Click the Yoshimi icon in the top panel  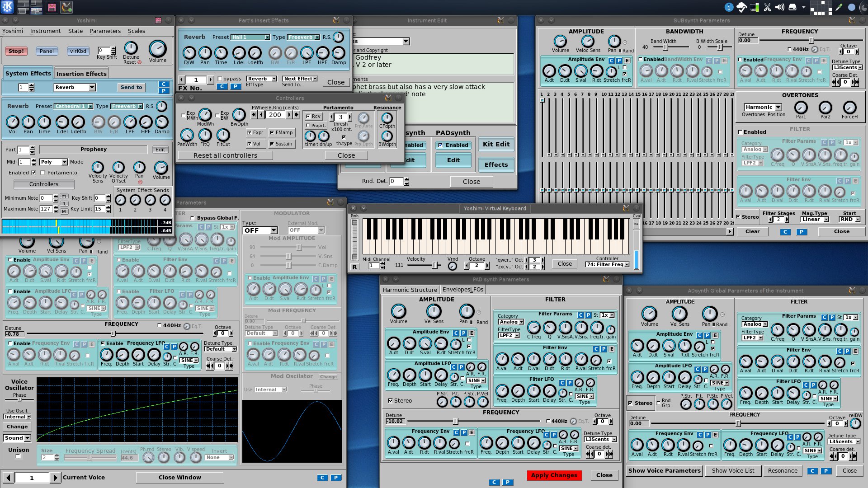click(66, 7)
